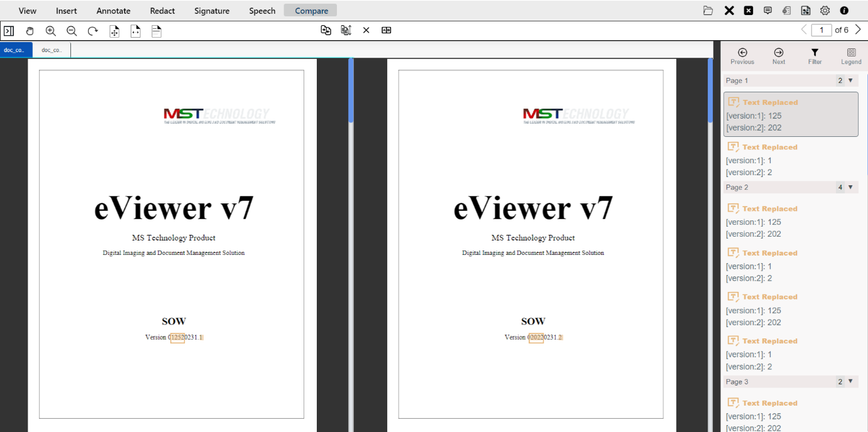Collapse the Page 1 changes group
Image resolution: width=868 pixels, height=432 pixels.
tap(850, 80)
